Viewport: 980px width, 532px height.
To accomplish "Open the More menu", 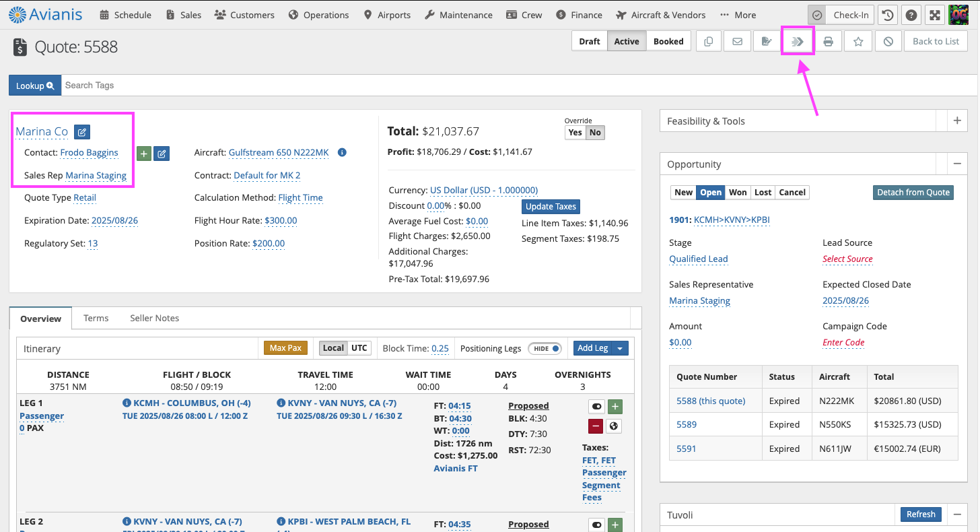I will pyautogui.click(x=738, y=15).
